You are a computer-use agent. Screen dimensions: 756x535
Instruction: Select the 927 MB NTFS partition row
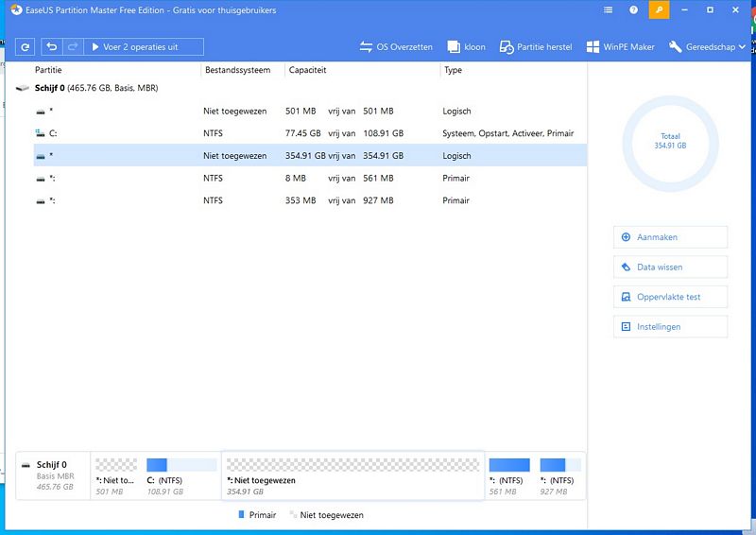click(x=310, y=200)
